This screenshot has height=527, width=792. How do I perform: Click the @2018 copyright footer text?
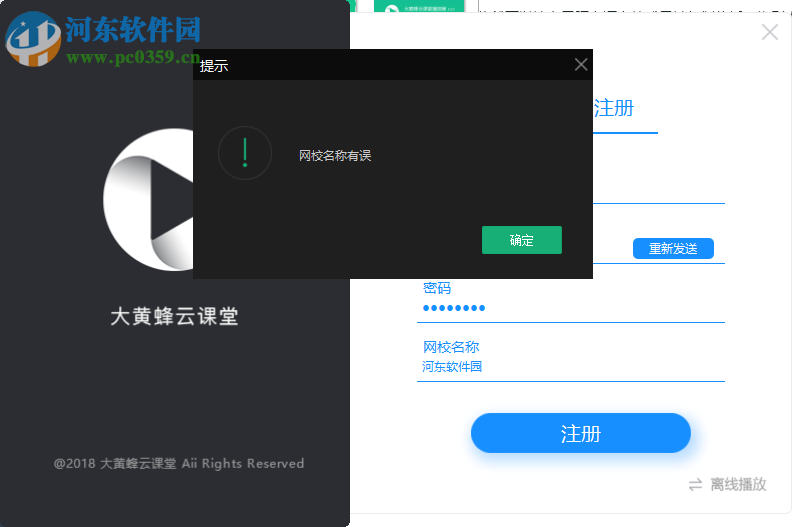(179, 463)
